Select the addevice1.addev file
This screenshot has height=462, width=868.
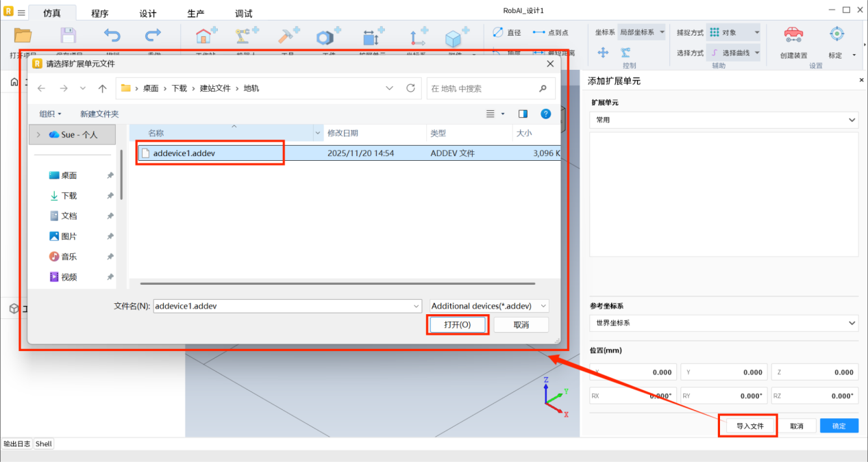pyautogui.click(x=184, y=153)
